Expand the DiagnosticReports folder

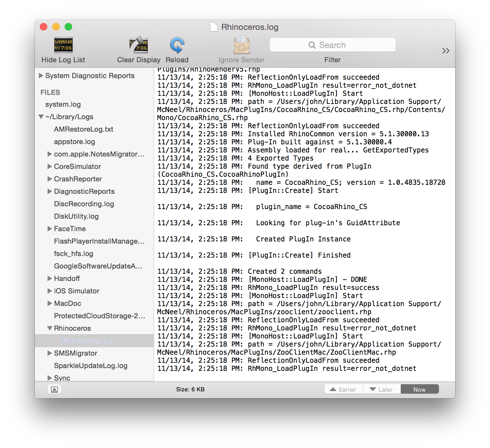[x=50, y=191]
